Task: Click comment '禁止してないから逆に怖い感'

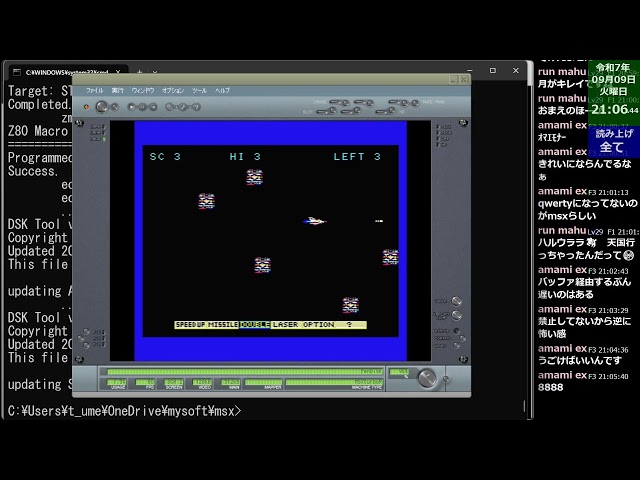Action: [584, 327]
